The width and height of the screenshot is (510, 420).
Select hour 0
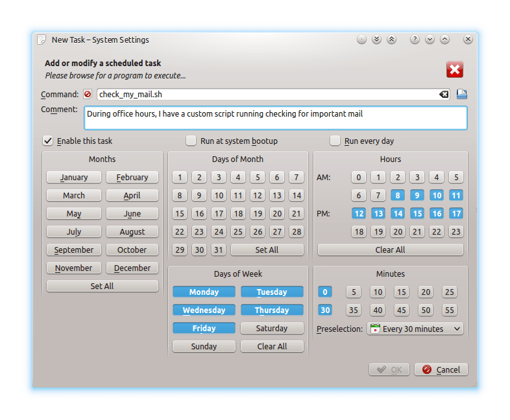pyautogui.click(x=359, y=178)
